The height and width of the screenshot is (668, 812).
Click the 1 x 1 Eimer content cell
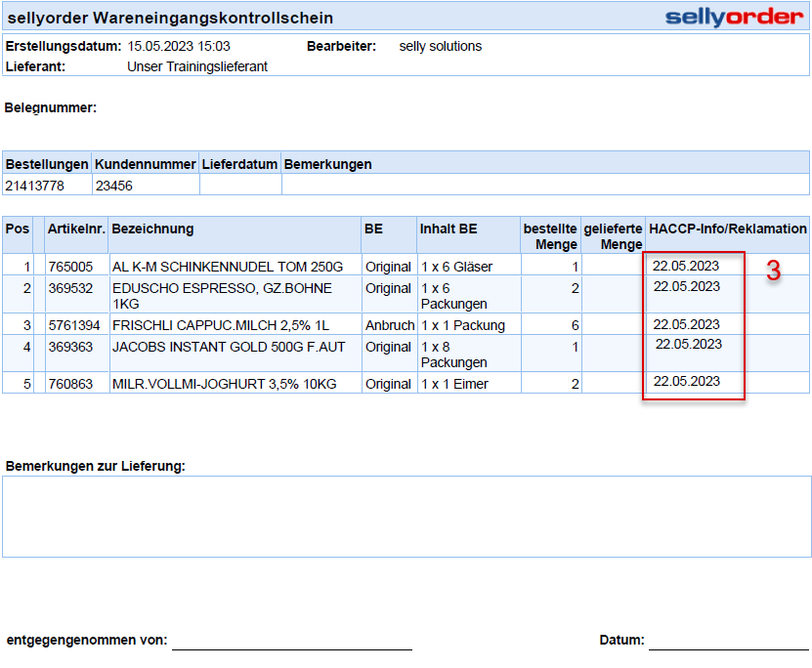(x=455, y=384)
